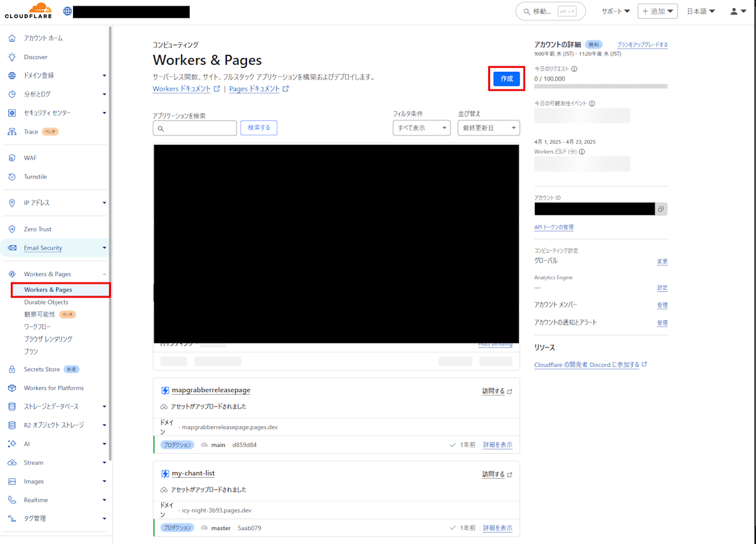
Task: Click the 検索する button
Action: pos(259,128)
